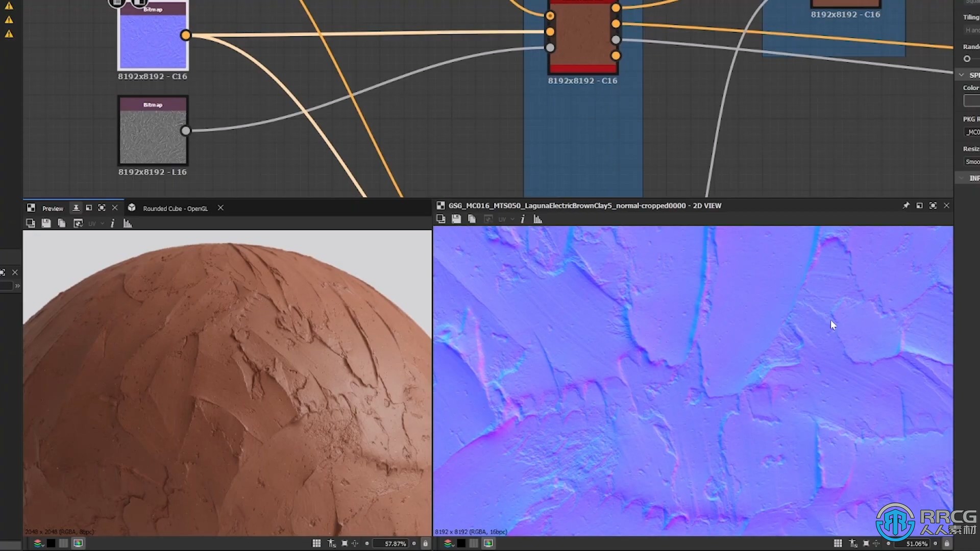
Task: Zoom out using dot left of 57.87%
Action: [367, 543]
